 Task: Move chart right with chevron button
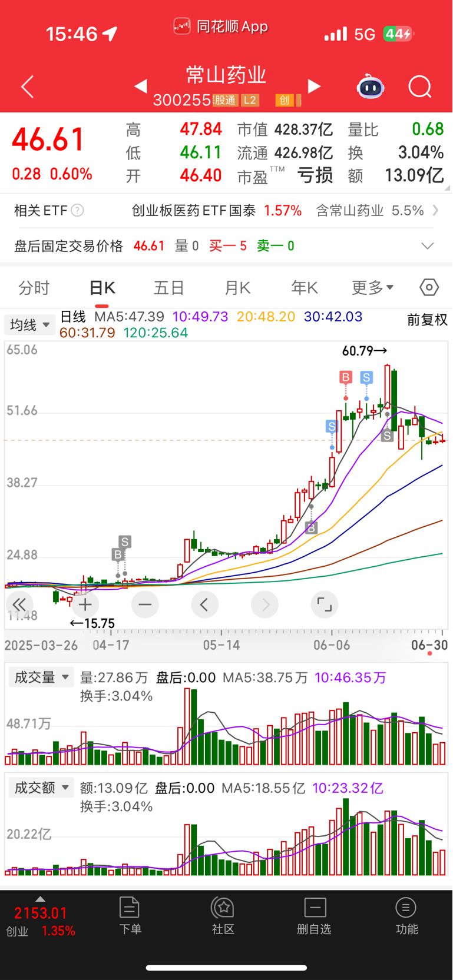coord(264,604)
